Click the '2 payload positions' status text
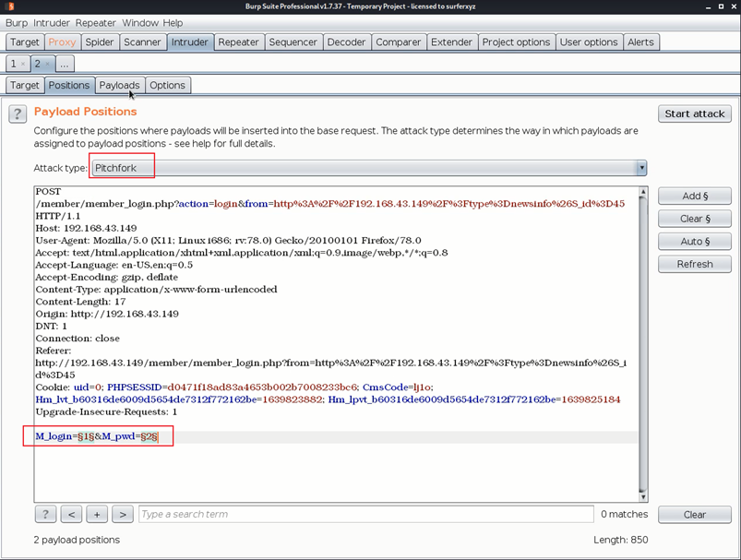Viewport: 741px width, 560px height. 77,540
